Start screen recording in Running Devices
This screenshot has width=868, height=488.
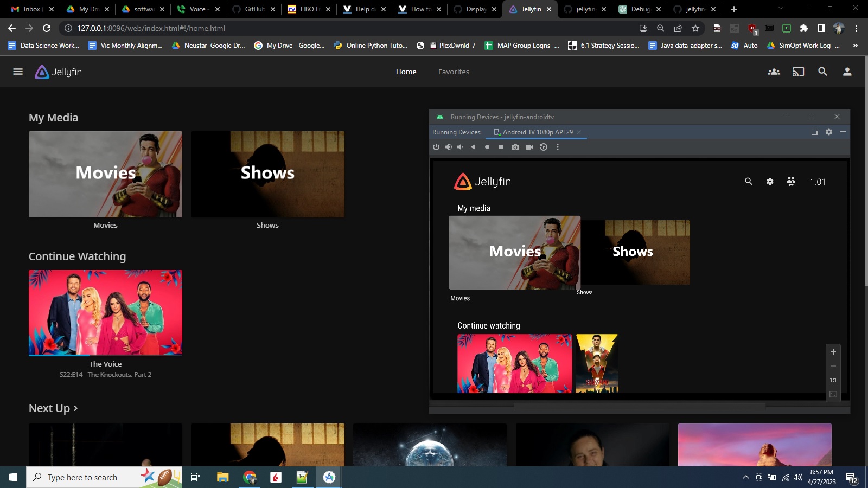tap(530, 147)
